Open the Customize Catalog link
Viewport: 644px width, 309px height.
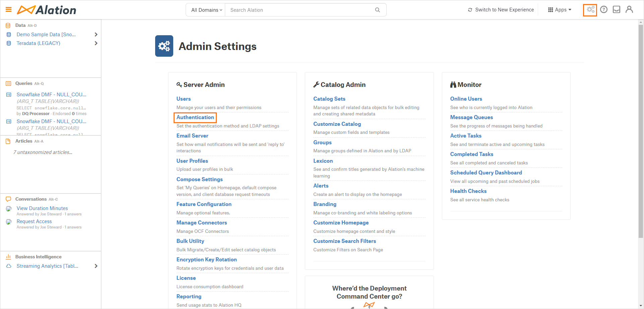pyautogui.click(x=337, y=124)
